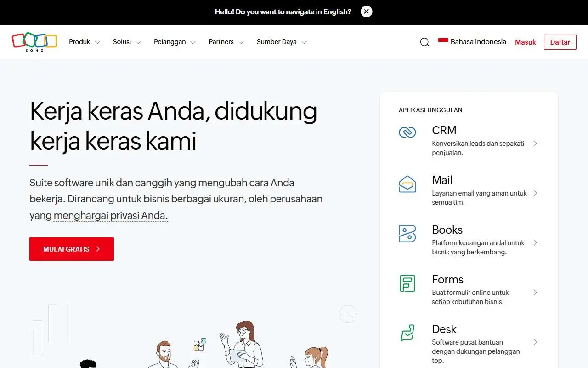
Task: Open the Books application title link
Action: (x=447, y=230)
